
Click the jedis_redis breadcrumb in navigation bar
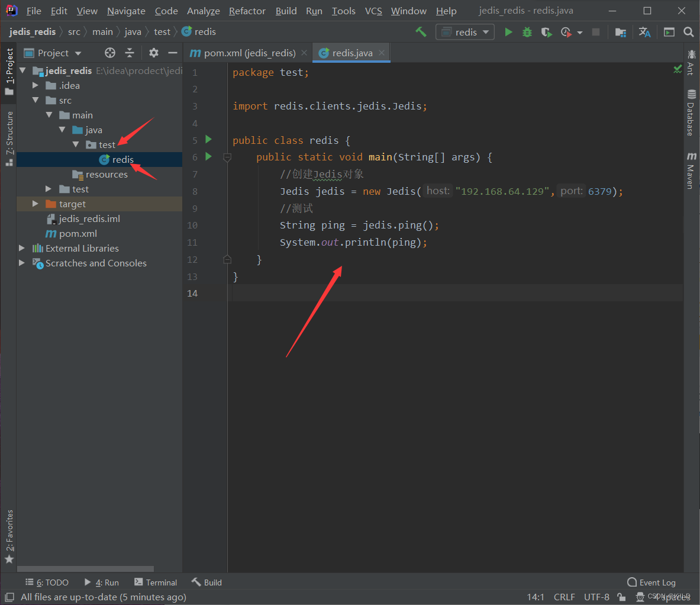pos(32,32)
